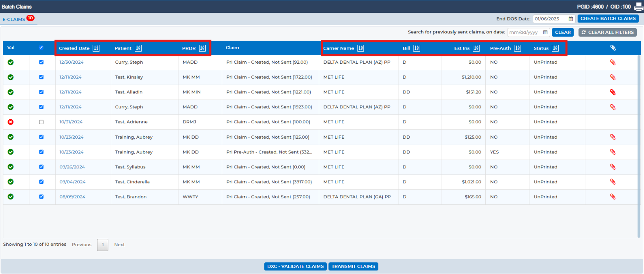Open calendar for previously sent claims date
The image size is (644, 274).
545,32
